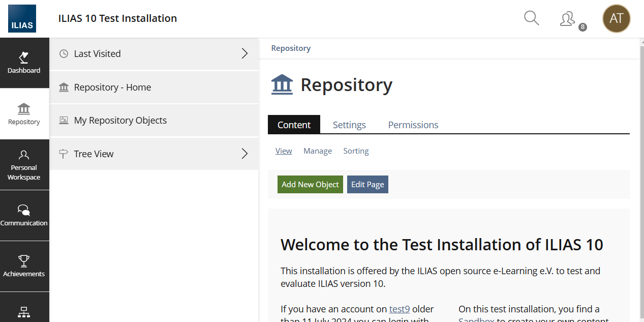Select the Repository sidebar icon
Viewport: 644px width, 322px height.
[24, 114]
